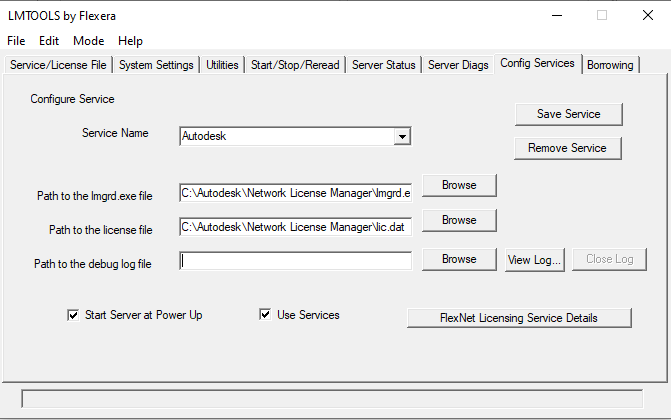Go to the Start/Stop/Reread tab
Image resolution: width=671 pixels, height=420 pixels.
[295, 65]
